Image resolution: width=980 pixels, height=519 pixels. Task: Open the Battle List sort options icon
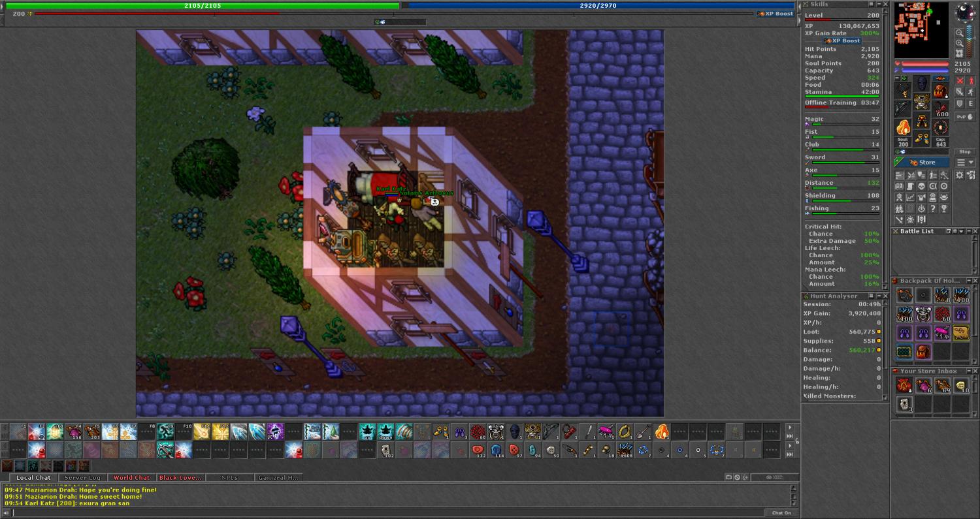click(x=956, y=231)
